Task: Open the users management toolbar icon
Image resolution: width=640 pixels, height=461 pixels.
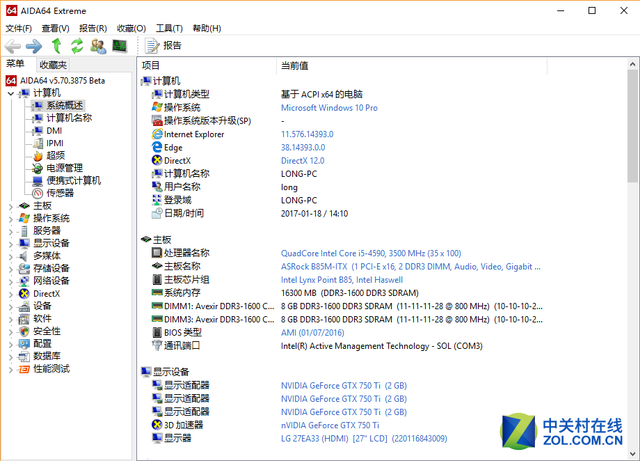Action: [98, 46]
